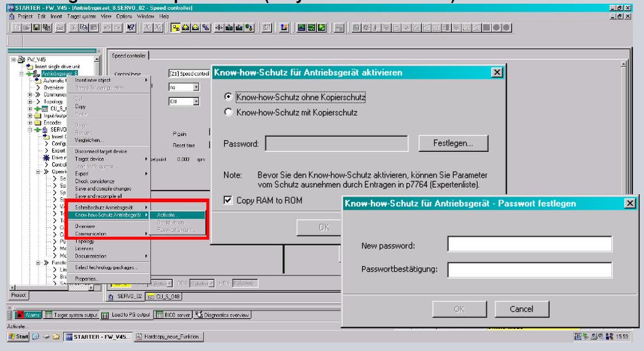
Task: Expand the Encoder folder tree node
Action: point(30,122)
